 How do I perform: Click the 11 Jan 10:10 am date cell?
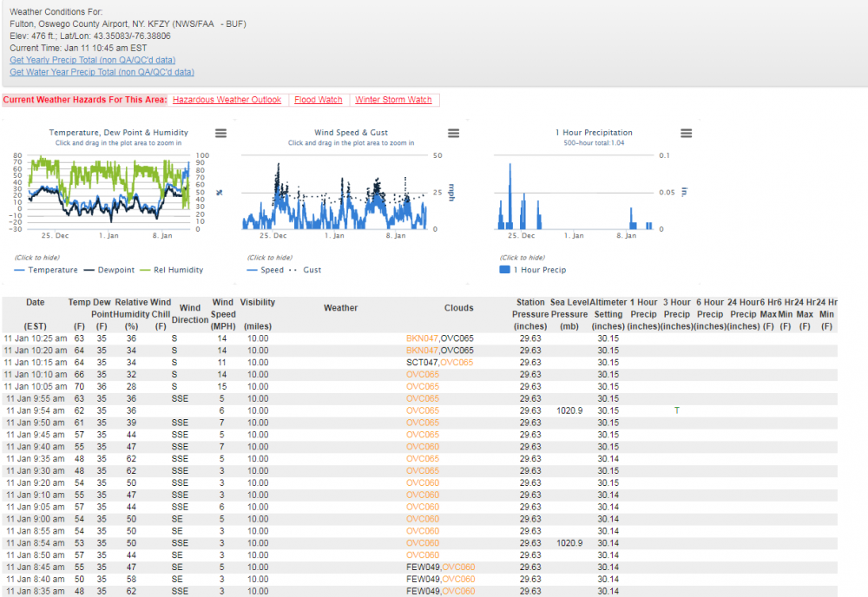tap(36, 375)
